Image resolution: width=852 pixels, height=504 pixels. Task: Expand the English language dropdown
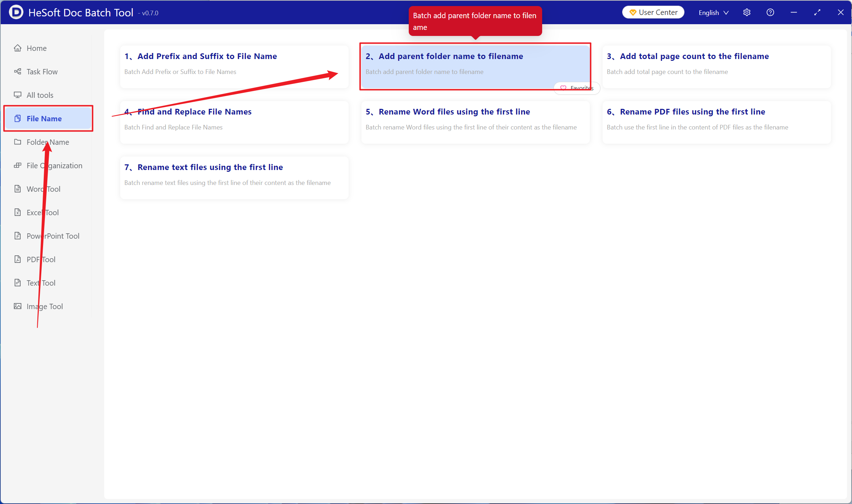coord(713,12)
